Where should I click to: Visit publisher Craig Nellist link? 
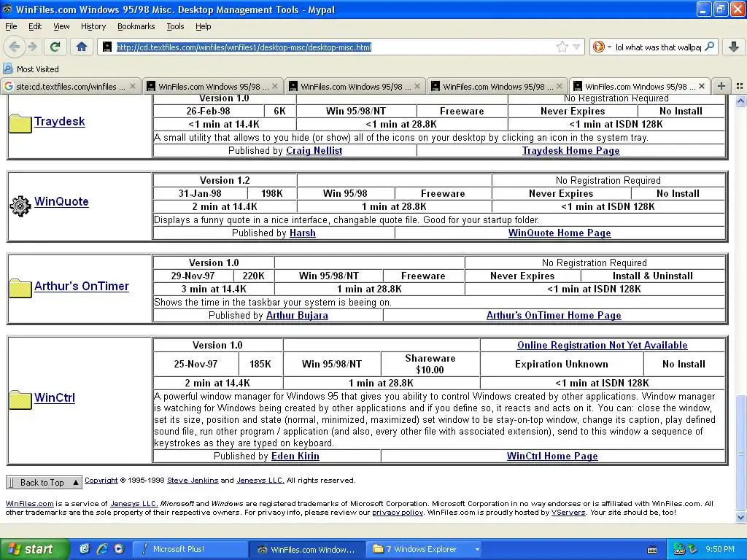click(314, 150)
